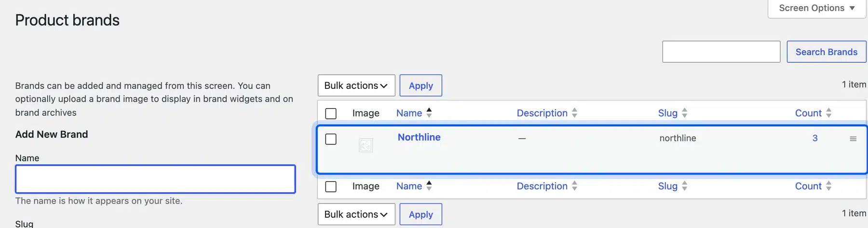This screenshot has width=868, height=228.
Task: Click the sort arrows beside header Description
Action: [x=574, y=113]
